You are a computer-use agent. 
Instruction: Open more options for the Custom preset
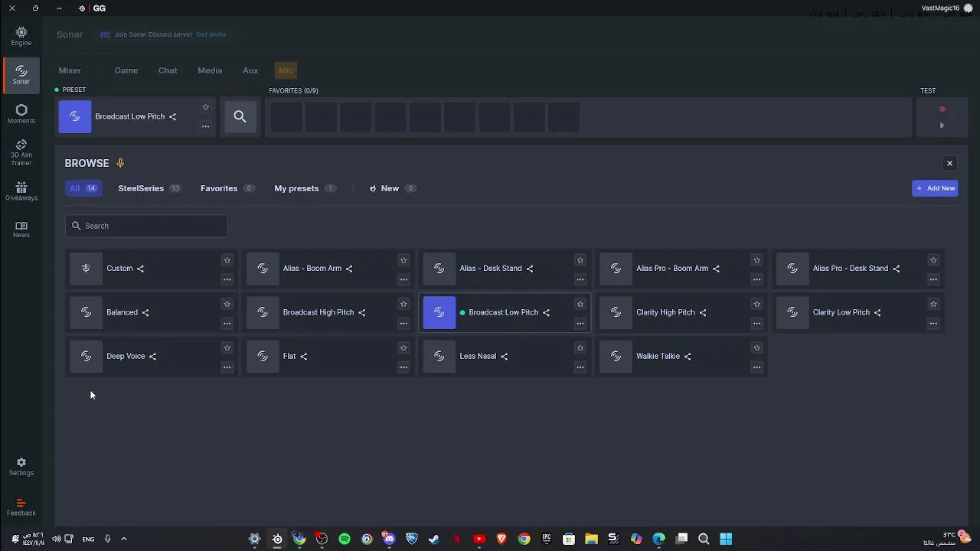click(x=227, y=279)
